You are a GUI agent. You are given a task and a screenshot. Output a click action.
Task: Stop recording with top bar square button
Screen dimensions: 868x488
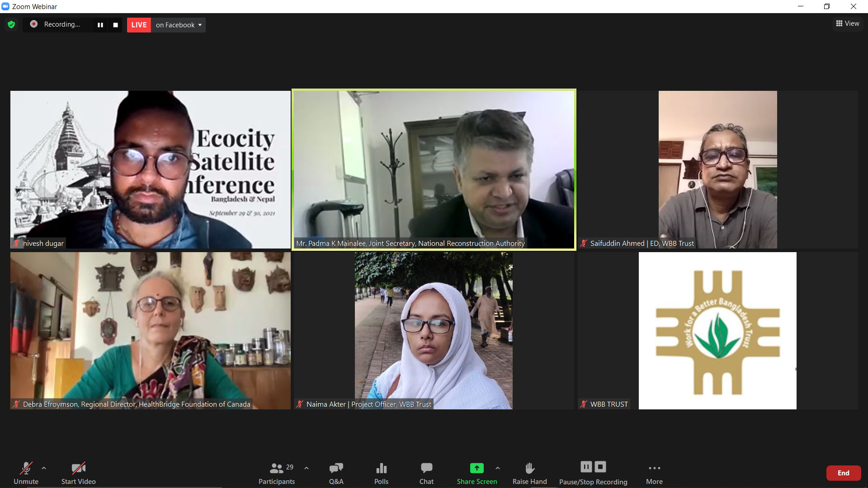(115, 25)
